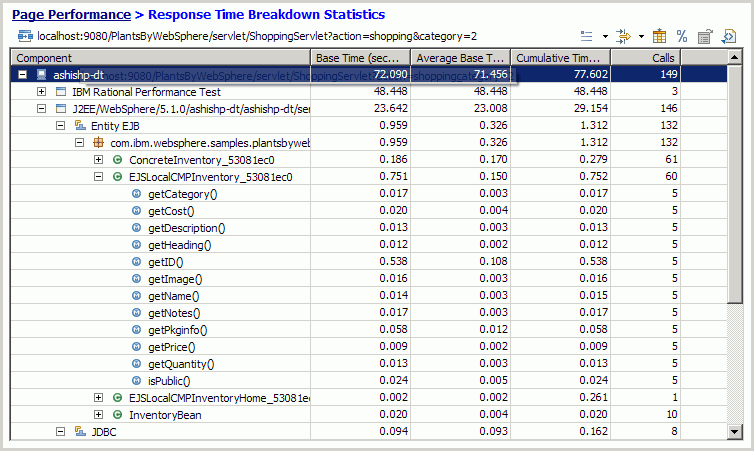Open dropdown arrow next to list view icon

click(x=605, y=37)
